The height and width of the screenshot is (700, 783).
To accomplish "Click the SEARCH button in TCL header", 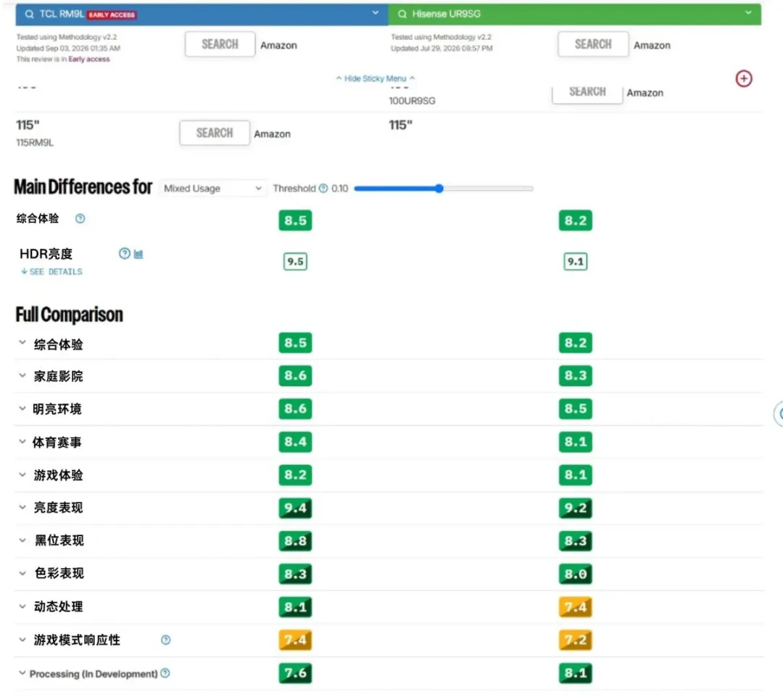I will click(x=220, y=44).
